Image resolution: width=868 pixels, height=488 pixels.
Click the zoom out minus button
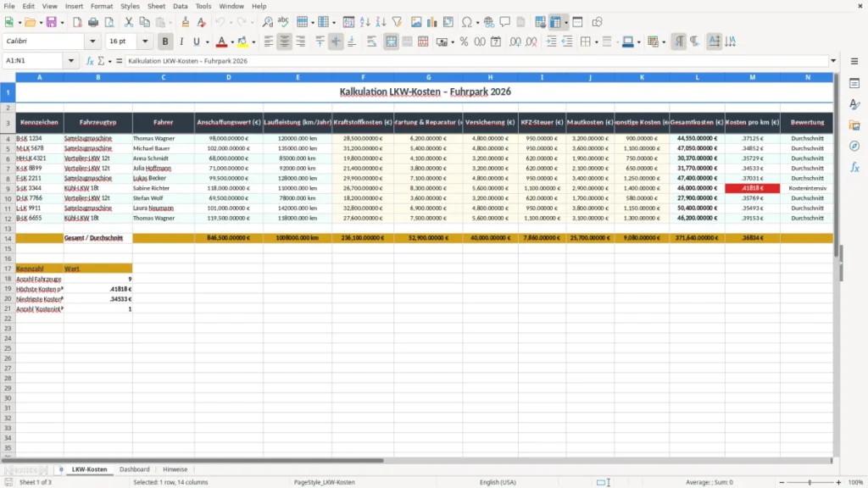click(x=782, y=482)
